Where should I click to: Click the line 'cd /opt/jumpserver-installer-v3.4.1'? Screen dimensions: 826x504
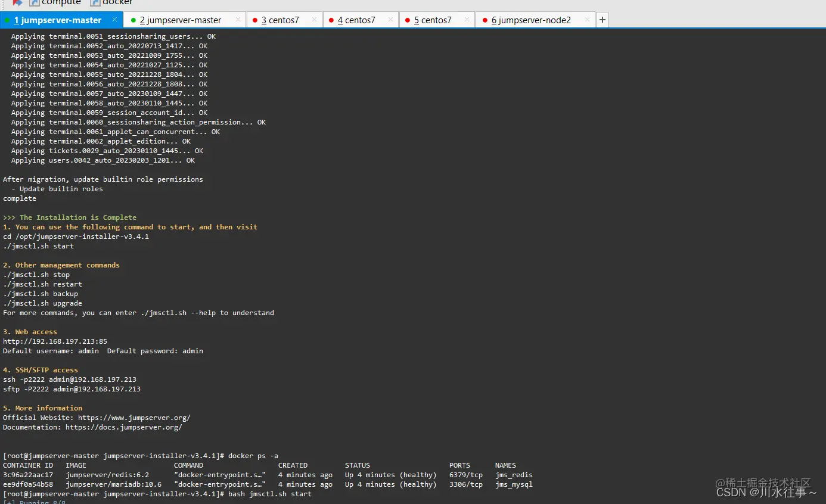pos(76,237)
